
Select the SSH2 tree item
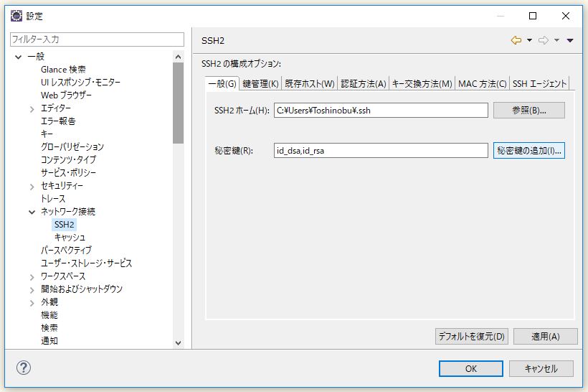coord(64,225)
